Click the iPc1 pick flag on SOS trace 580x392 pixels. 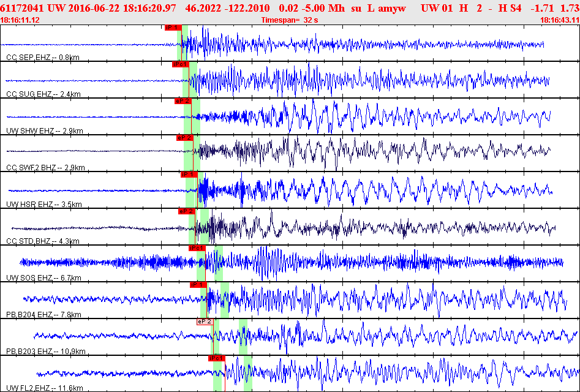[x=197, y=248]
